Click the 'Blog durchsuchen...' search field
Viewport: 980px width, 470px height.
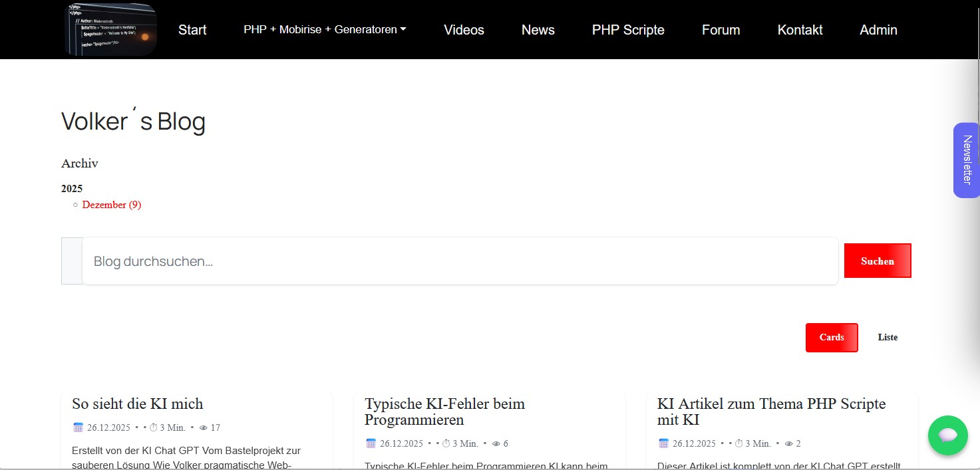(x=459, y=261)
